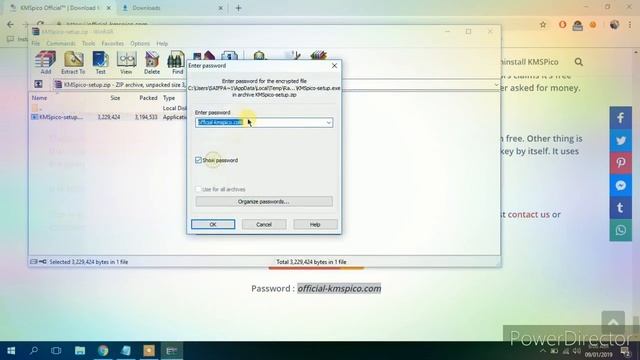Click the taskbar date 09/01/2019
Screen dimensions: 640x360
[x=598, y=355]
